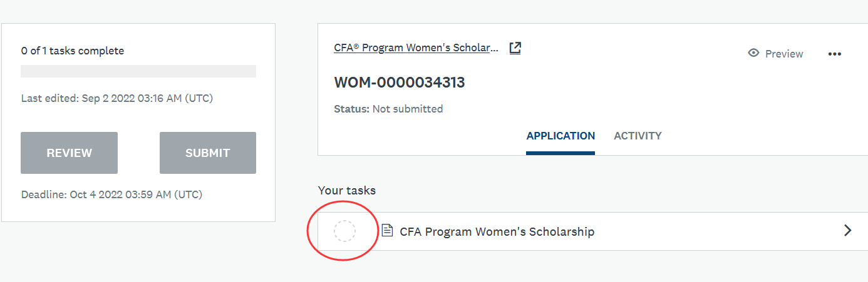Open the CFA Program Women's Scholarship task title
Image resolution: width=868 pixels, height=282 pixels.
click(x=497, y=231)
